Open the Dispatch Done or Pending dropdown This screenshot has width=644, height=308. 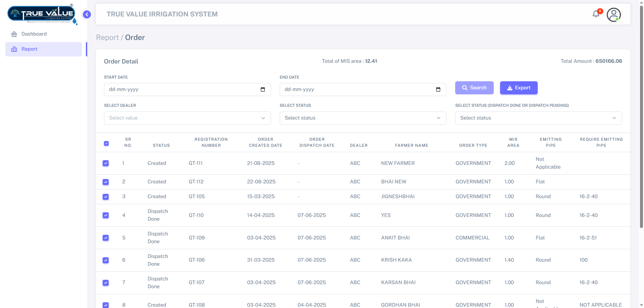point(538,118)
